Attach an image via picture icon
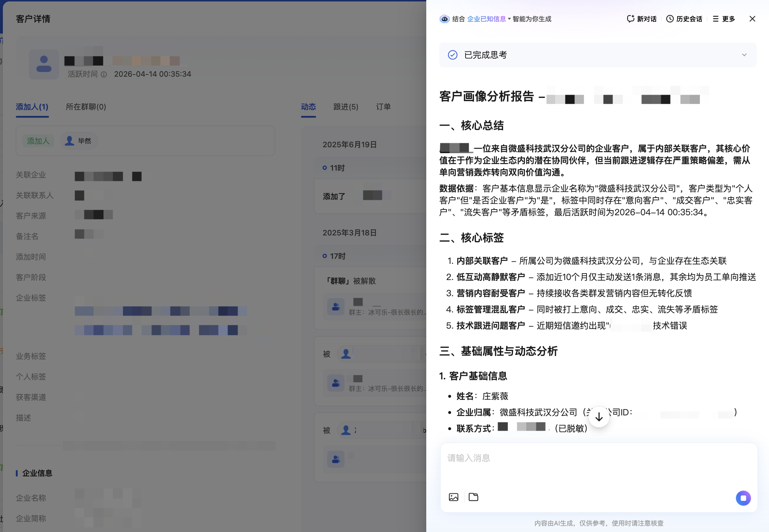This screenshot has height=532, width=769. (454, 497)
